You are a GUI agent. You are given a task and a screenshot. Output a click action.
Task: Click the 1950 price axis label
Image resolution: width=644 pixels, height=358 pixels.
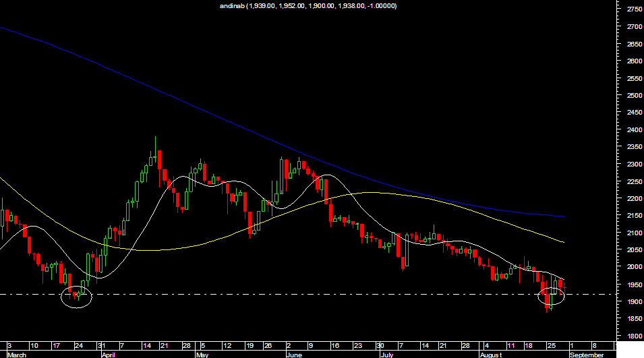click(x=635, y=285)
